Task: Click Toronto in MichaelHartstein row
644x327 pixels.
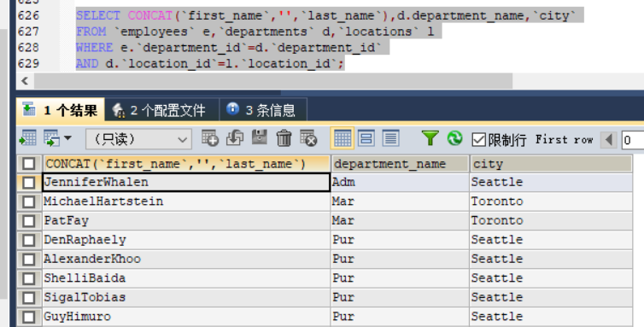Action: pos(551,201)
